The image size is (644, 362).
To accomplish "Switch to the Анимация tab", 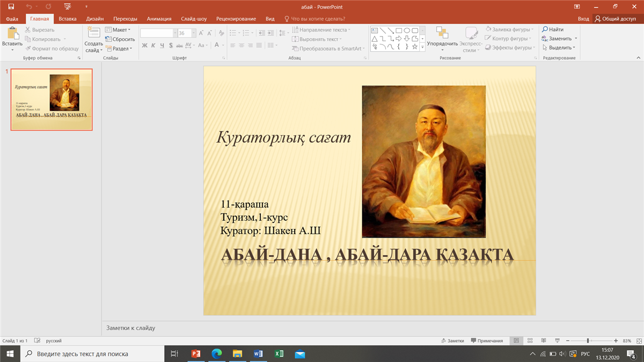I will 159,19.
